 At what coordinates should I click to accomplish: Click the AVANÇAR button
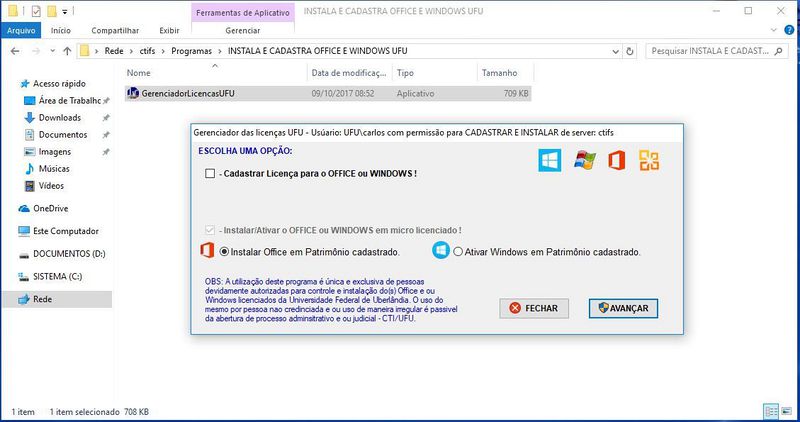(x=623, y=308)
